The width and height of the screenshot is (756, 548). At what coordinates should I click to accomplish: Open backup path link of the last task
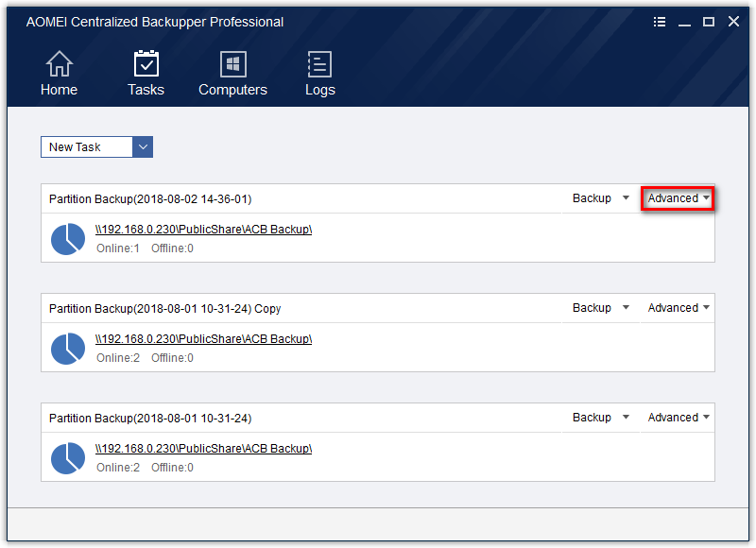(203, 449)
